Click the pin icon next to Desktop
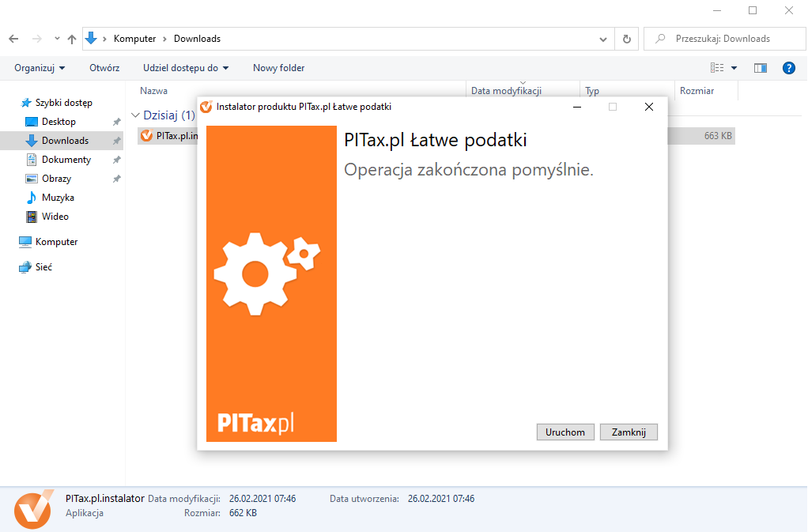808x532 pixels. [x=117, y=122]
